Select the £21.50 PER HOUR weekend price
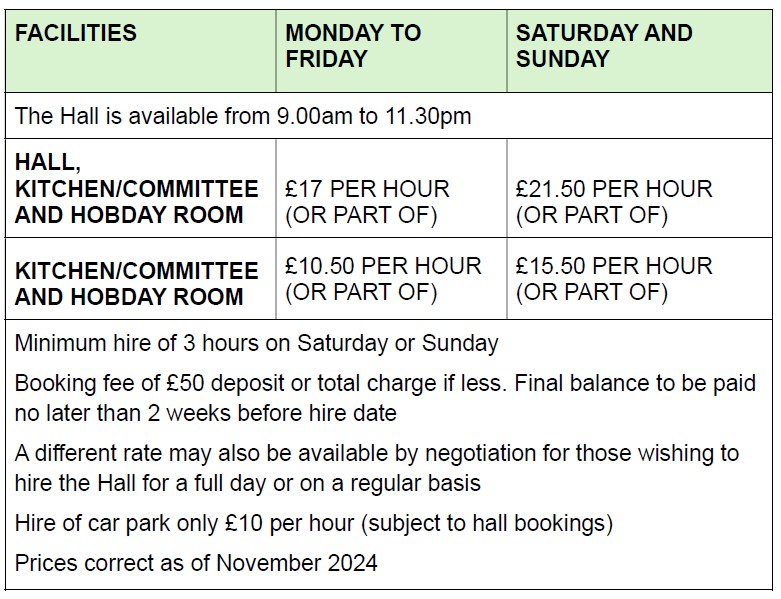 (x=614, y=189)
